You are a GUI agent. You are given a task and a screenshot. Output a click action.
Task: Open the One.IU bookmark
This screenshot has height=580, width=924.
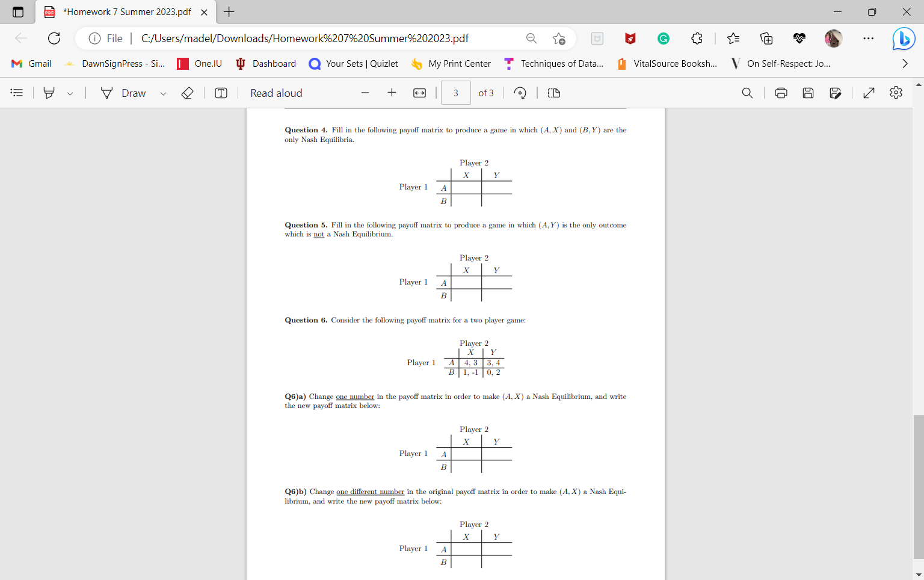200,64
